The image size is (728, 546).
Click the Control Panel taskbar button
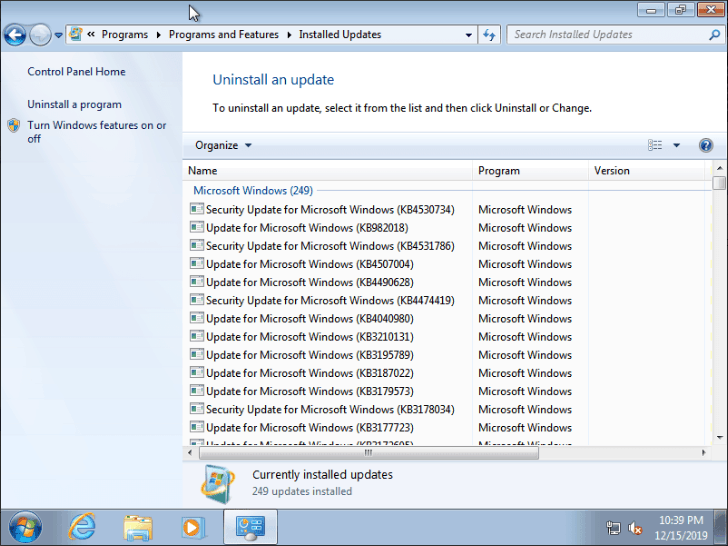(251, 527)
